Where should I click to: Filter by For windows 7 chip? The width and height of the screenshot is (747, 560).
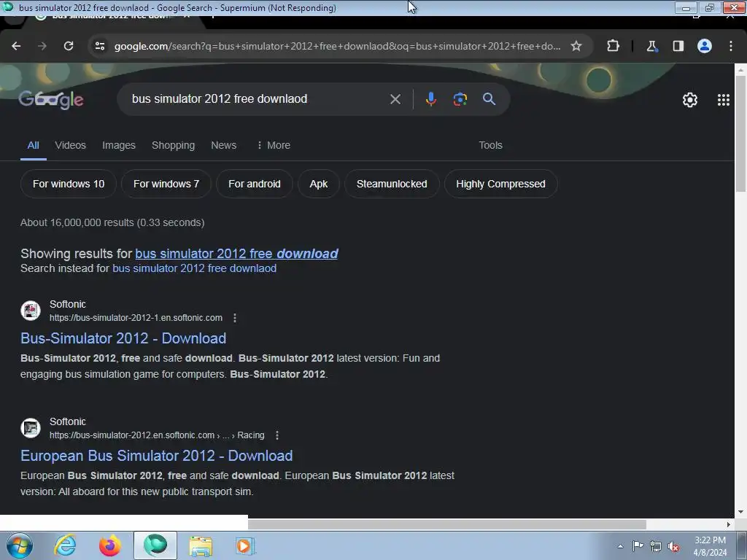coord(166,184)
